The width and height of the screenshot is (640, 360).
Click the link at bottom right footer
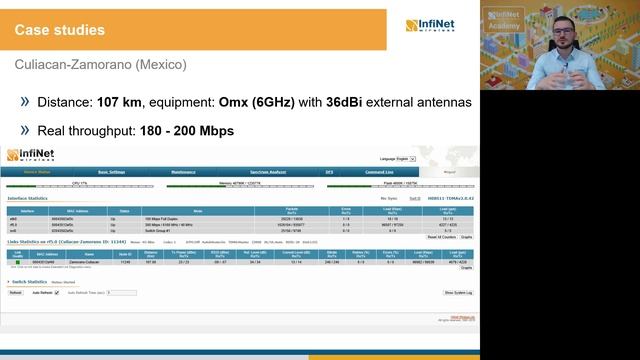tap(462, 317)
